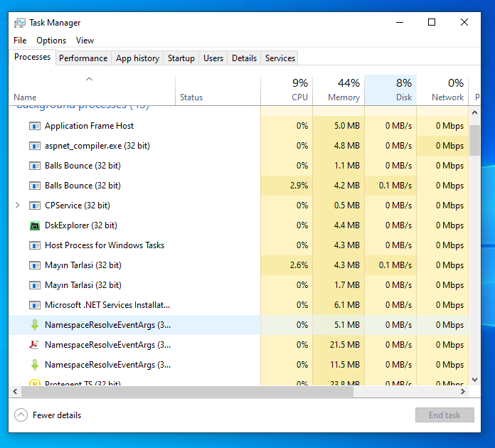
Task: Switch to the Services tab
Action: tap(280, 58)
